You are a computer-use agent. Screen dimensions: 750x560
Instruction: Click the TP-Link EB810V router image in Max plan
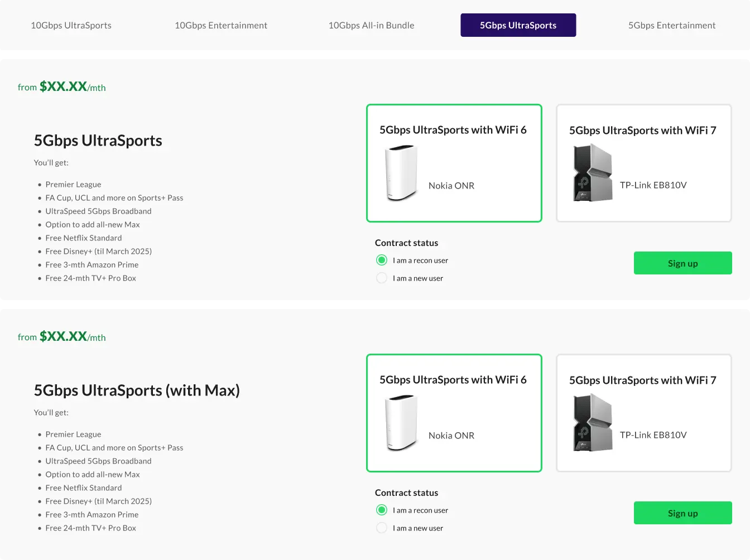coord(593,422)
